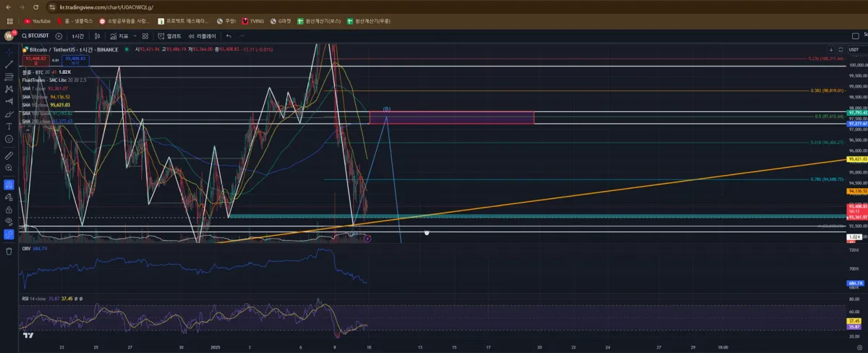Select the SMA 50 indicator legend
Viewport: 868px width, 353px height.
(x=46, y=105)
